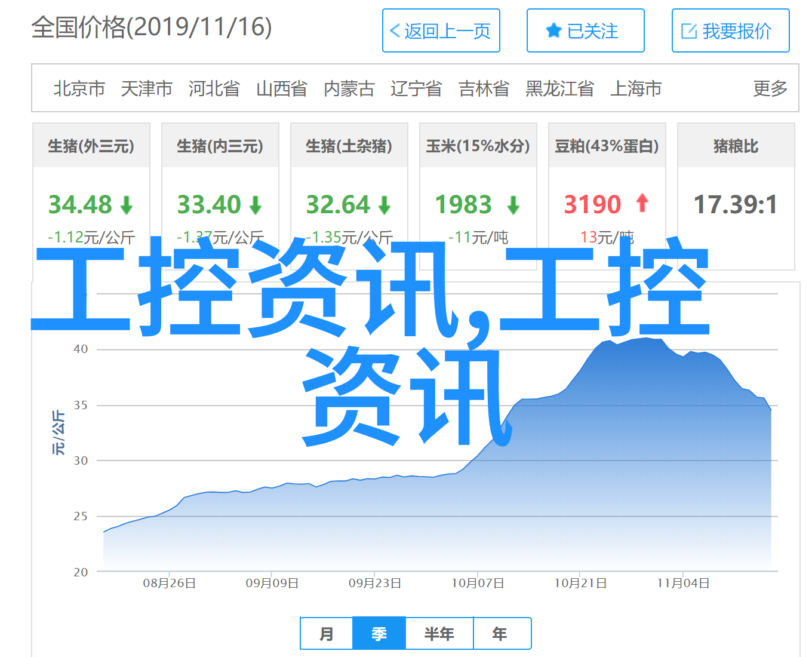Select 吉林省 region

point(484,88)
